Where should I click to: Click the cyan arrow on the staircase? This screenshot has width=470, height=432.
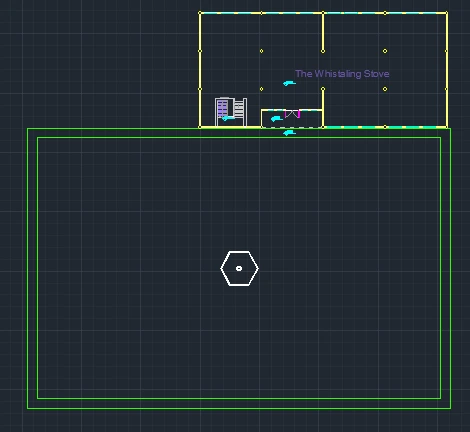[228, 118]
